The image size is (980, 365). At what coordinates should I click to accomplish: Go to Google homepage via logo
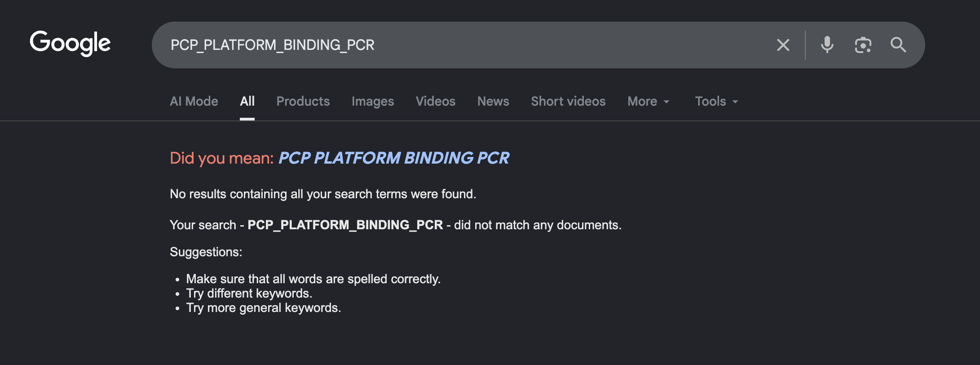pyautogui.click(x=70, y=44)
